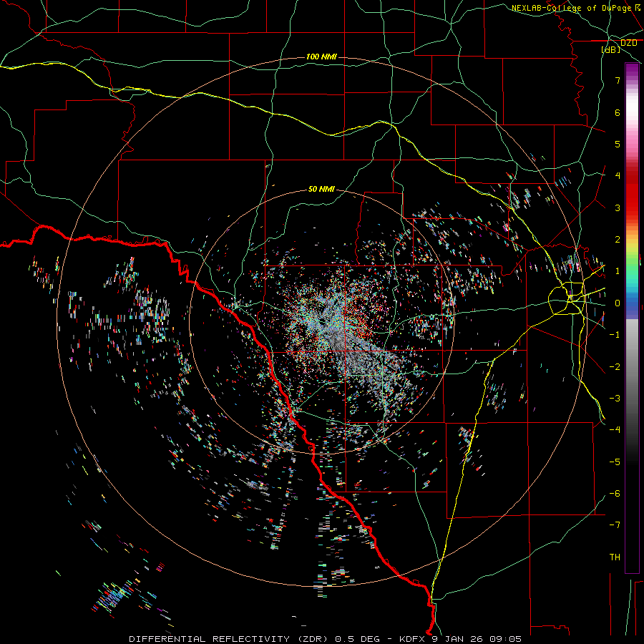Click the 6 value on the color scale
The image size is (644, 644).
[618, 112]
